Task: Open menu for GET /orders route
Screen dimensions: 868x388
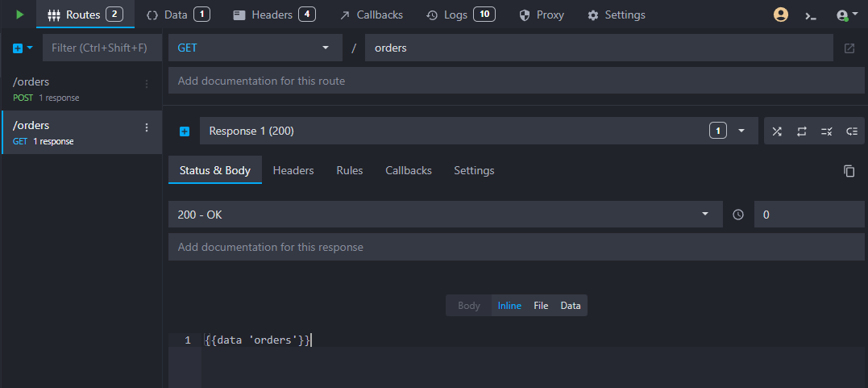Action: coord(146,127)
